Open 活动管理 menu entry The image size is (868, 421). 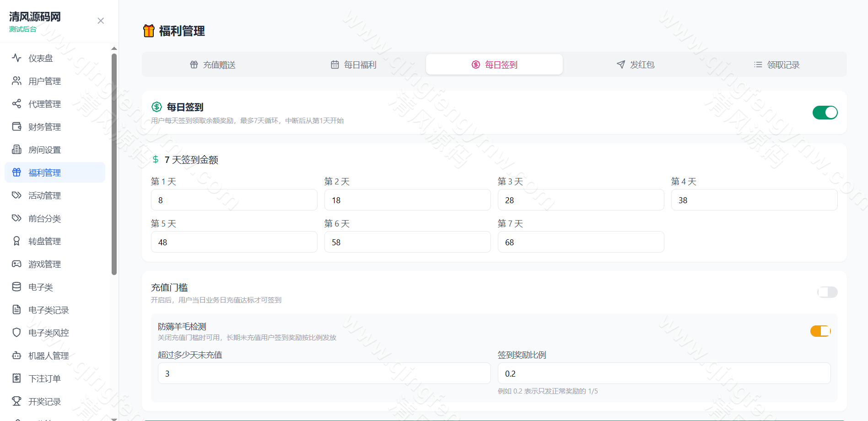[x=55, y=195]
